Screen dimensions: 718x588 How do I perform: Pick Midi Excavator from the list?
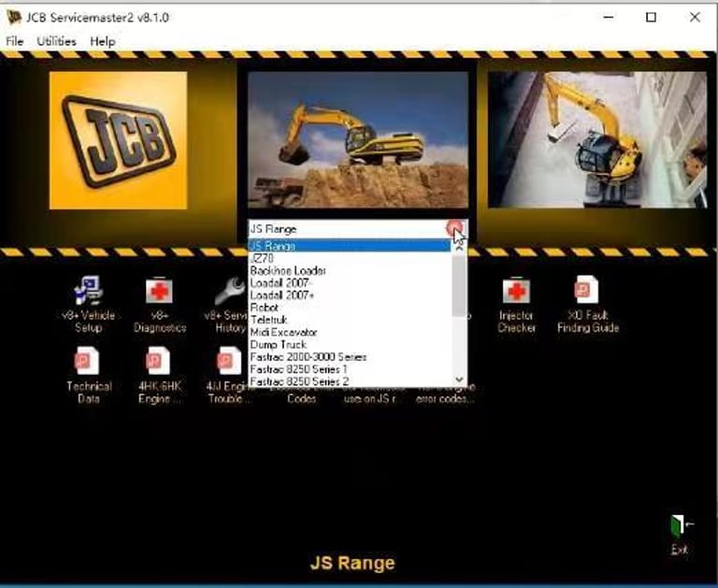(283, 332)
